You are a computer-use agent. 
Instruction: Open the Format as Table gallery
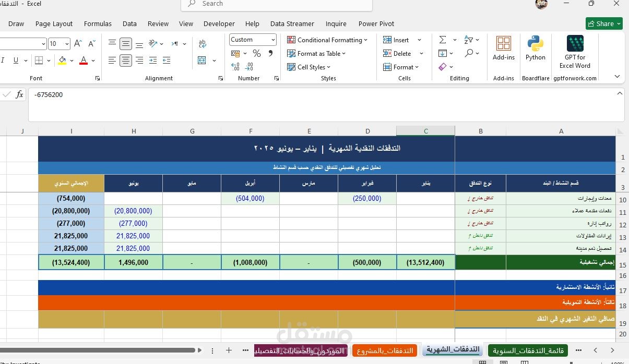pos(316,53)
